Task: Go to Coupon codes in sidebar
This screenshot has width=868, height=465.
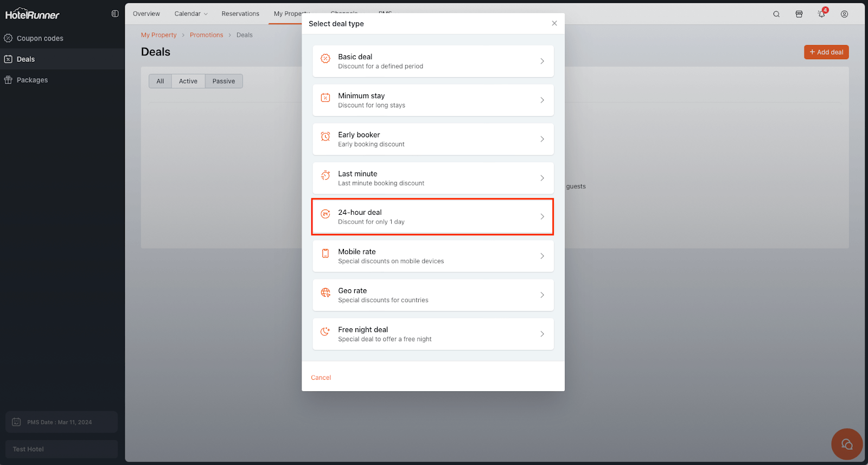Action: (x=40, y=39)
